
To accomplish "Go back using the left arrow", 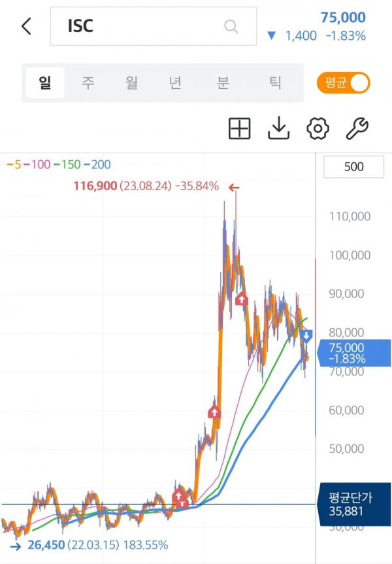I will [26, 26].
